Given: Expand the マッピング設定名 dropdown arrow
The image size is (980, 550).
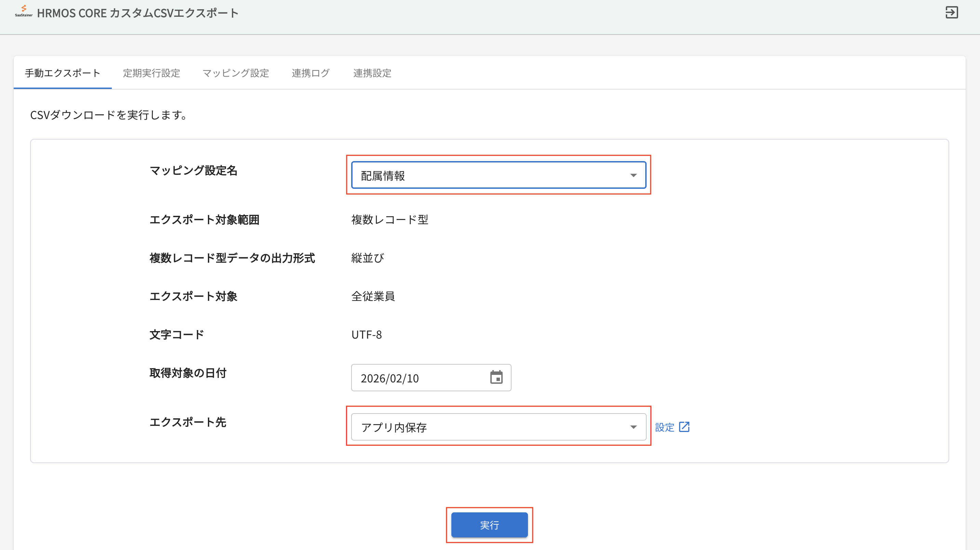Looking at the screenshot, I should [x=633, y=175].
